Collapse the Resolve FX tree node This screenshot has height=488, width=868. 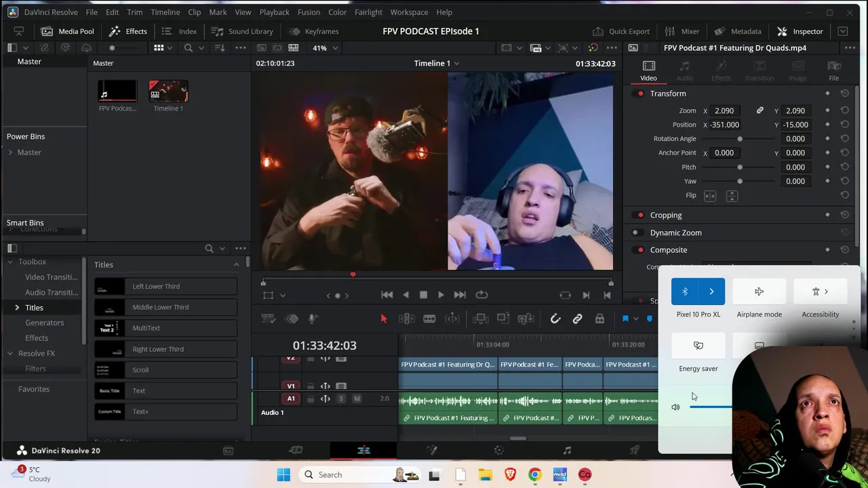pyautogui.click(x=10, y=353)
